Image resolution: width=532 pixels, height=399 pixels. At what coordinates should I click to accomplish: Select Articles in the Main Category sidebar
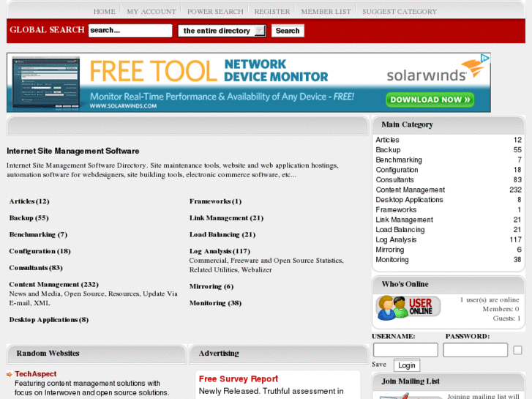click(387, 140)
